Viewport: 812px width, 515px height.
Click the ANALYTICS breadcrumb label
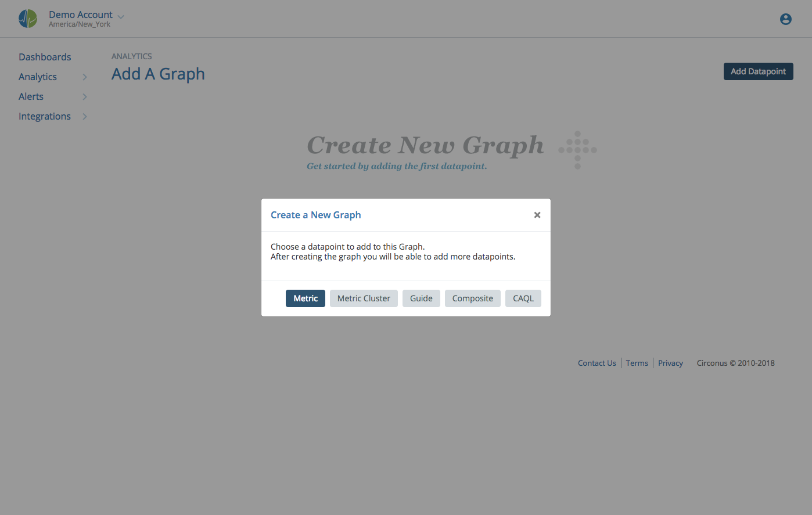[x=131, y=56]
